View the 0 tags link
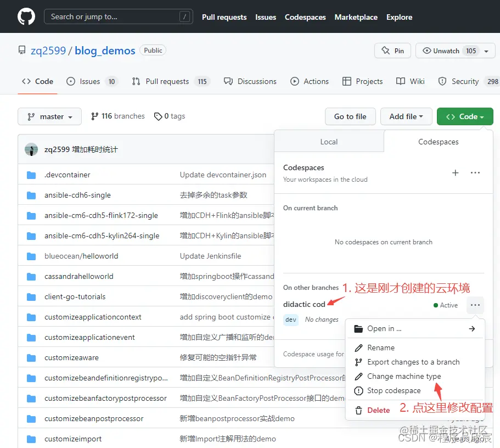The image size is (500, 448). pyautogui.click(x=170, y=116)
